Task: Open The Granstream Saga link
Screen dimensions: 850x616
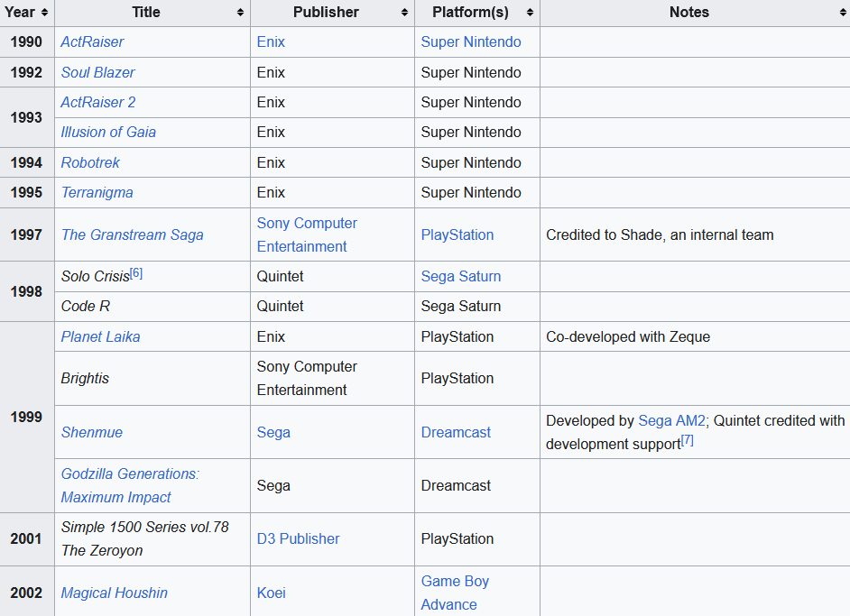Action: [x=133, y=234]
